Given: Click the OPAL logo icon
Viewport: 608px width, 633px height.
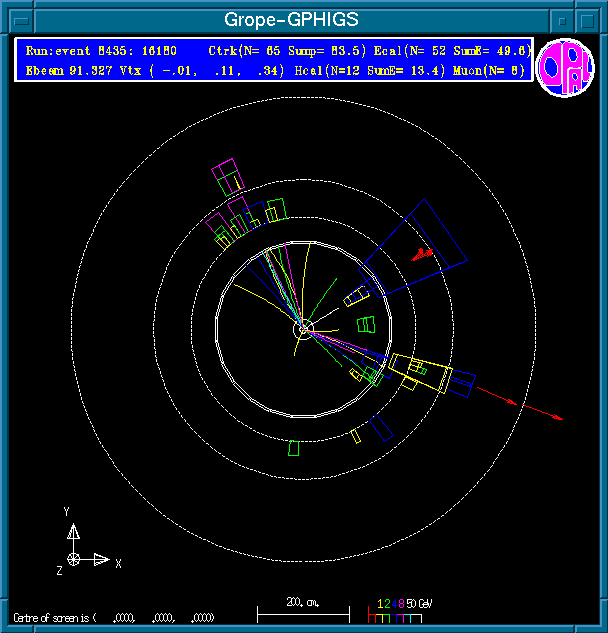Looking at the screenshot, I should (x=566, y=68).
